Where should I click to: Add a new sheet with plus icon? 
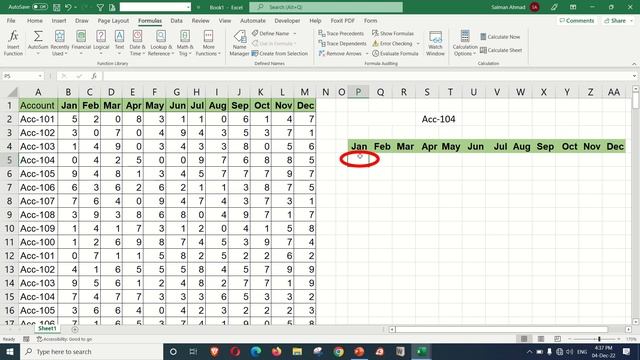coord(75,329)
